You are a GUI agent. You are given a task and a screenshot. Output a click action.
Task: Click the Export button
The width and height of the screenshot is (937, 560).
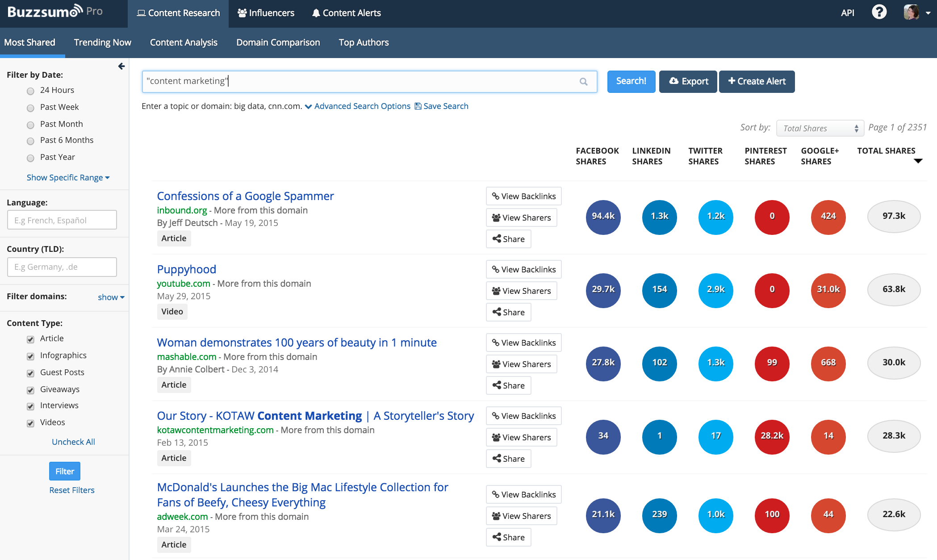pos(688,81)
